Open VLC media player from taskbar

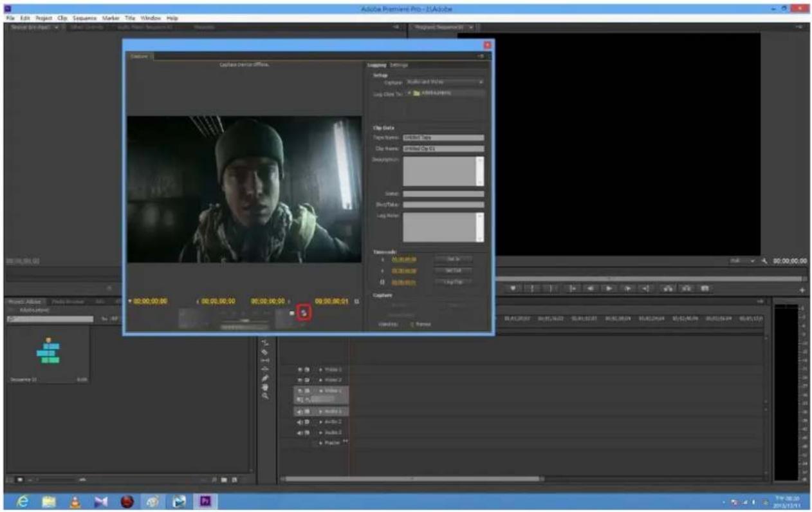coord(74,500)
